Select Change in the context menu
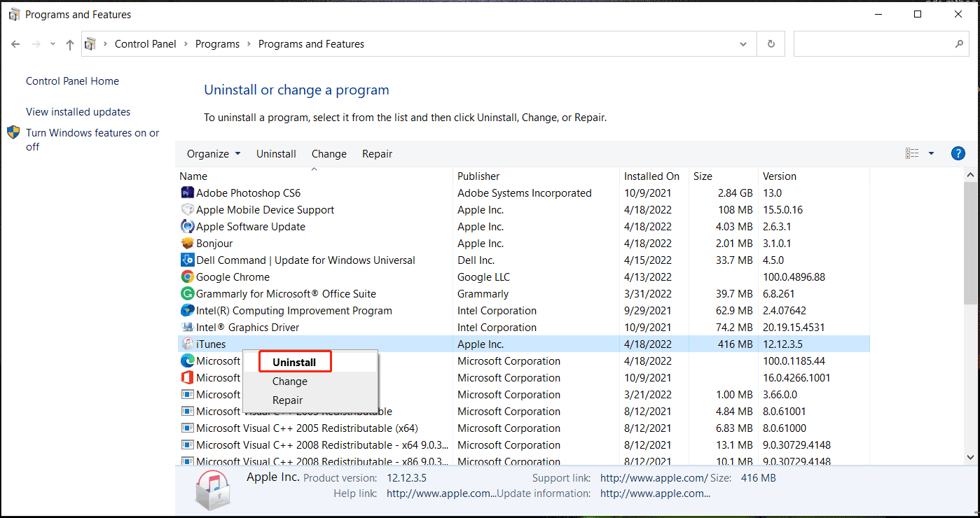 pos(290,381)
